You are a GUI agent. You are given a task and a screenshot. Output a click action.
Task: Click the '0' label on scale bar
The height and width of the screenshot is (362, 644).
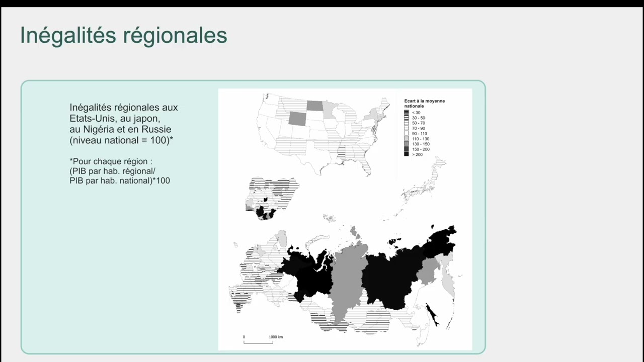(x=244, y=337)
